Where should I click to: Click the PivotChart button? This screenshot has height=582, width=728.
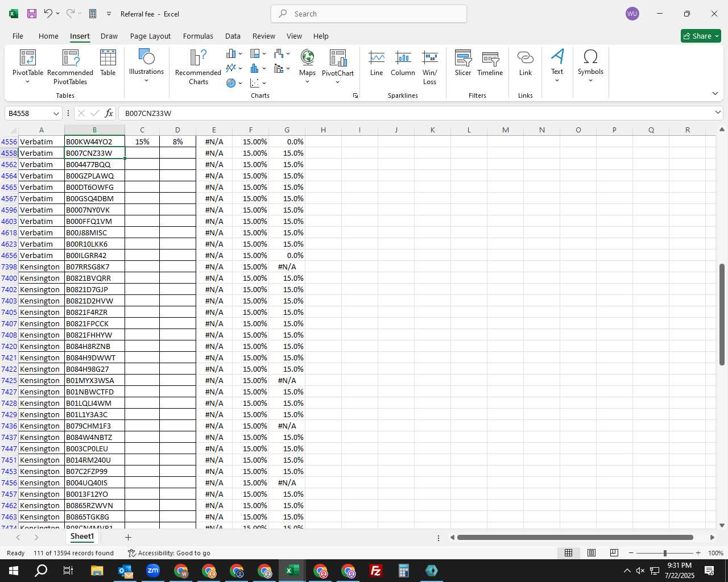(338, 63)
